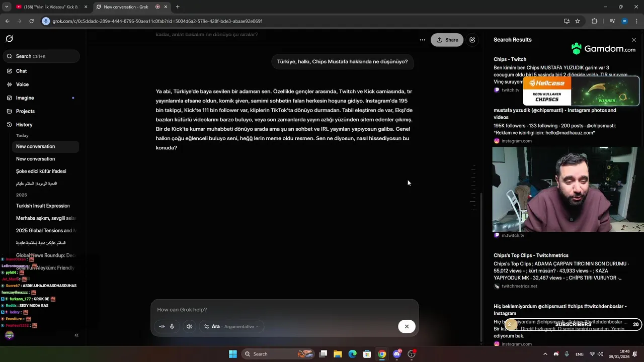Open the ENG language indicator
Screen dimensions: 644x362
pyautogui.click(x=580, y=354)
